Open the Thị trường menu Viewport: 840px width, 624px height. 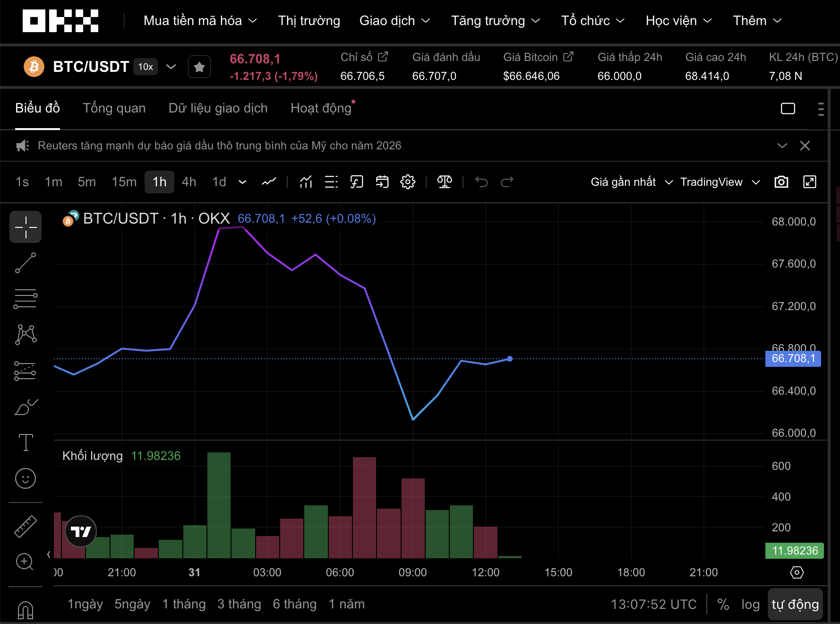(309, 20)
